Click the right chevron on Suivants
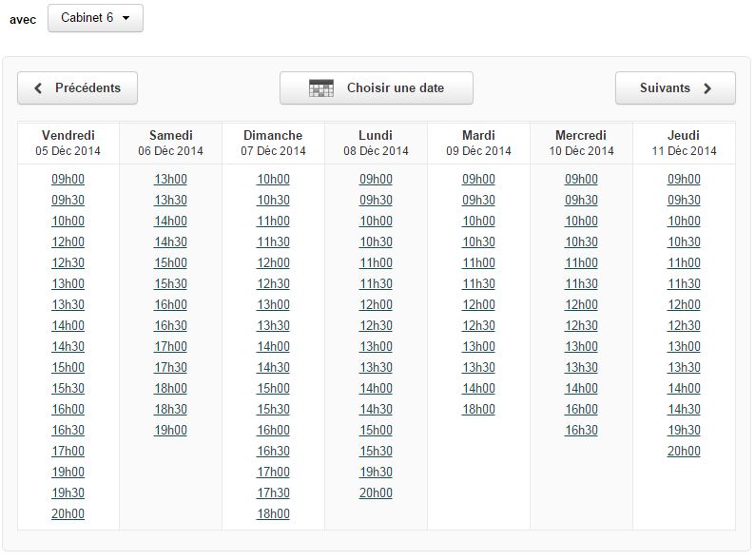The image size is (755, 560). 707,88
